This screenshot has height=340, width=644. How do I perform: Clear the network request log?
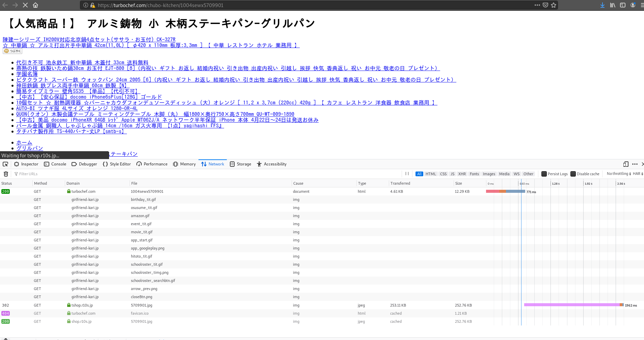[6, 174]
